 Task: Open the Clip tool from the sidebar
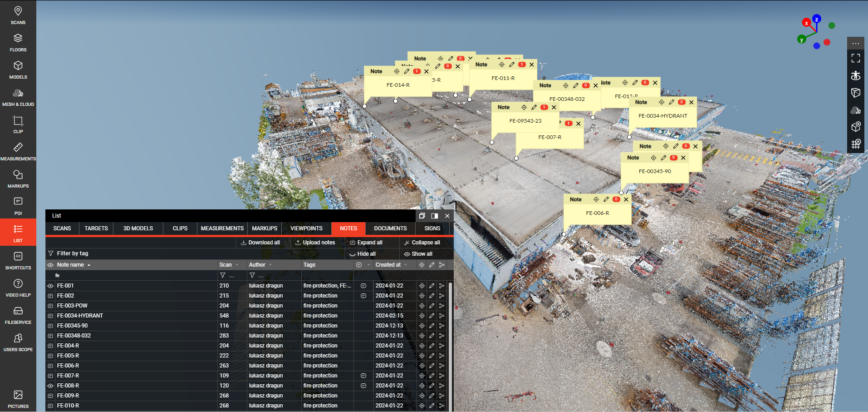pos(18,124)
